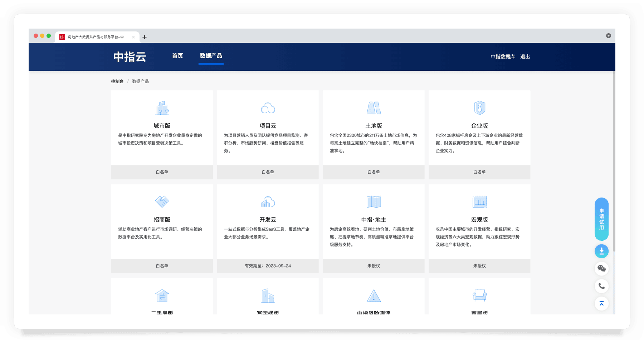Click the 企业版 shield icon
The width and height of the screenshot is (644, 343).
479,108
